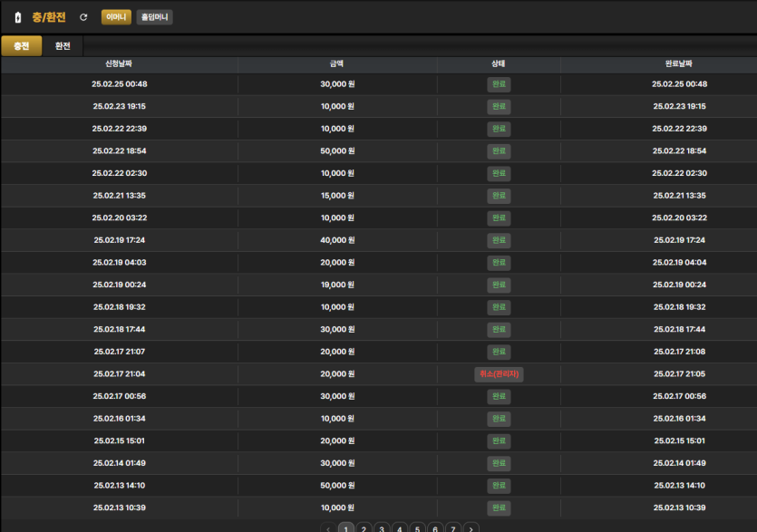
Task: Click the 상태 column header
Action: pyautogui.click(x=499, y=63)
